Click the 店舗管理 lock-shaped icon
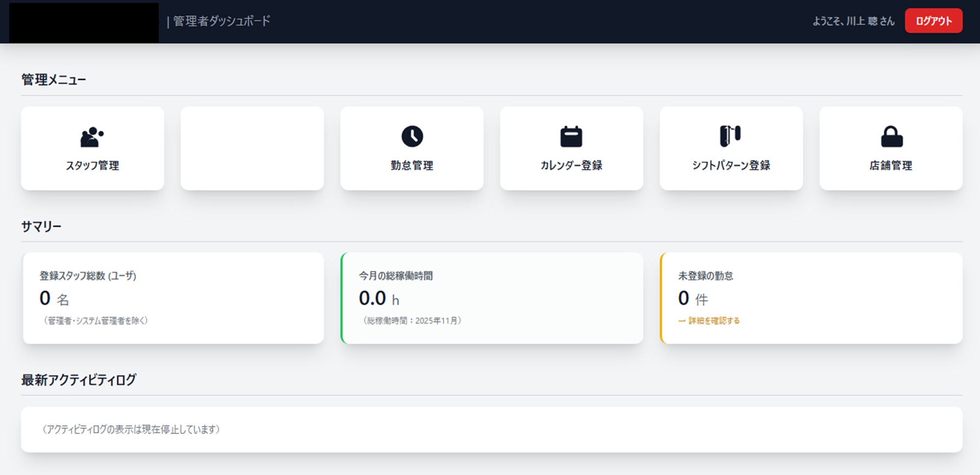The image size is (980, 475). (891, 137)
